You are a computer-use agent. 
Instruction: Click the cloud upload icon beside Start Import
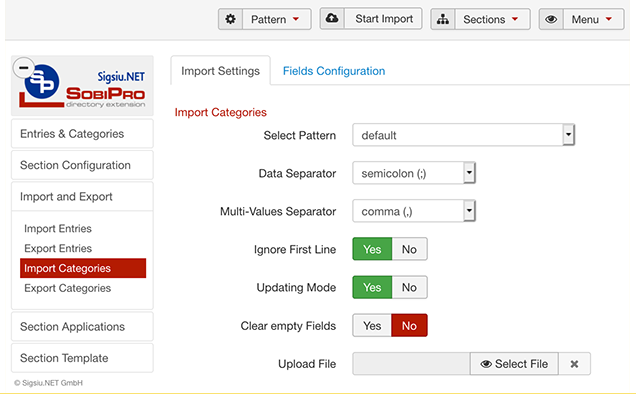pos(332,19)
